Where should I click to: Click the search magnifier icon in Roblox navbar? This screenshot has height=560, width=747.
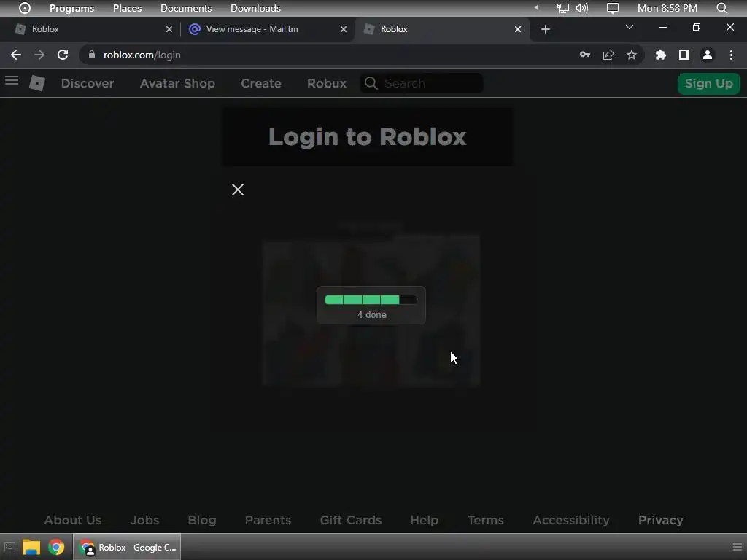tap(371, 83)
